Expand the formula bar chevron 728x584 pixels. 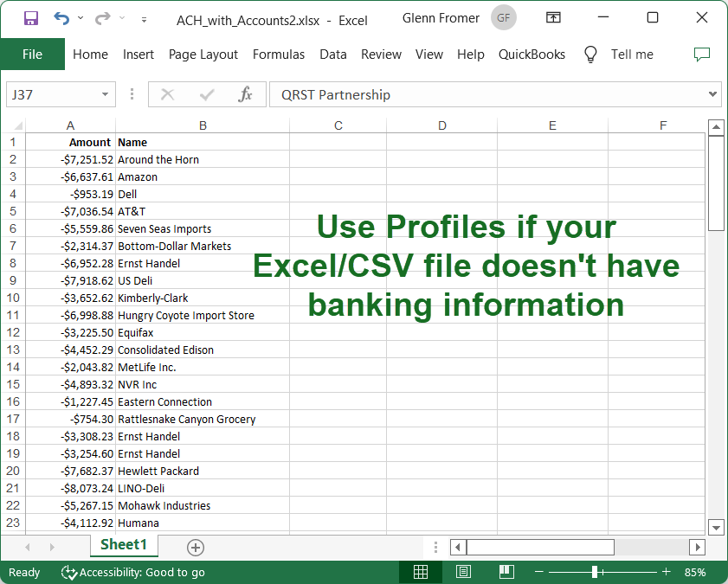pos(713,94)
